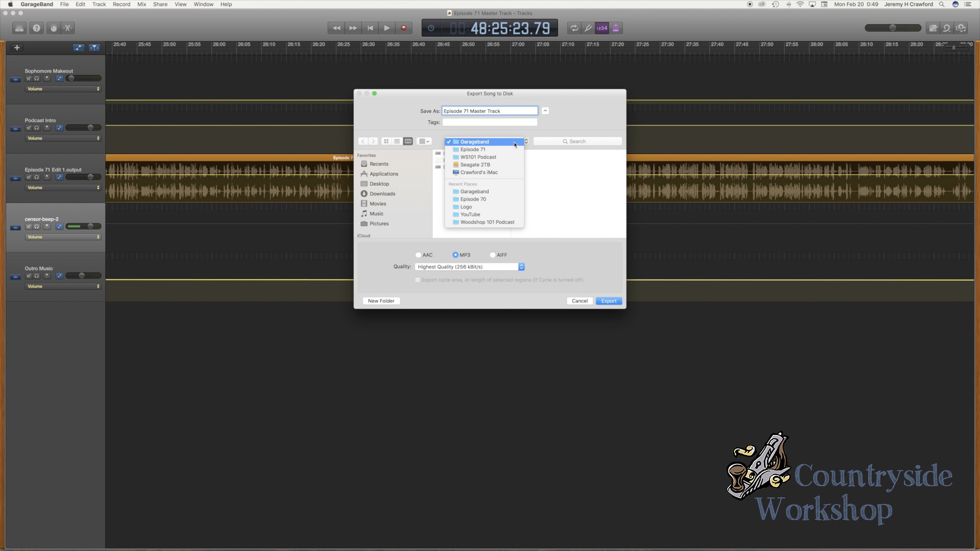Screen dimensions: 980x551
Task: Go to beginning transport button
Action: (x=370, y=28)
